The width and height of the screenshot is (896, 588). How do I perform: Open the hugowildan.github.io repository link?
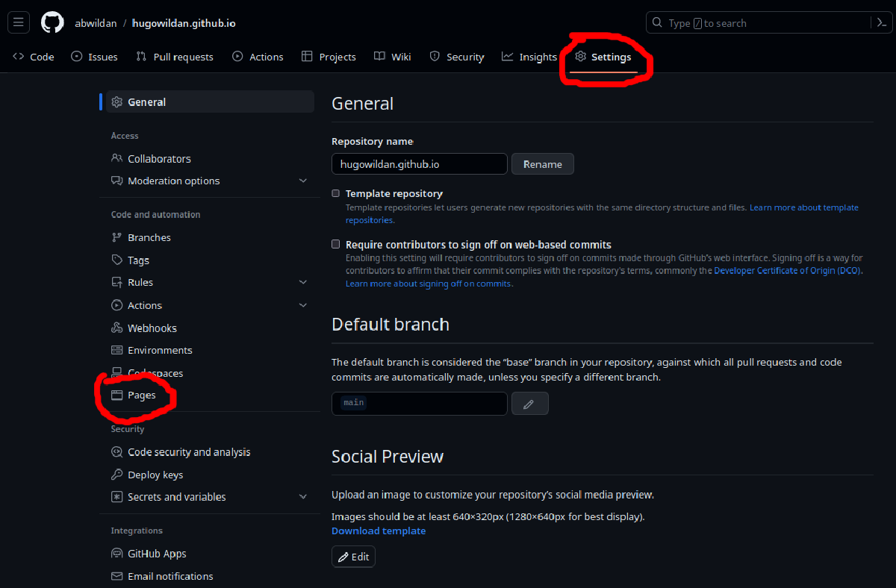coord(184,23)
